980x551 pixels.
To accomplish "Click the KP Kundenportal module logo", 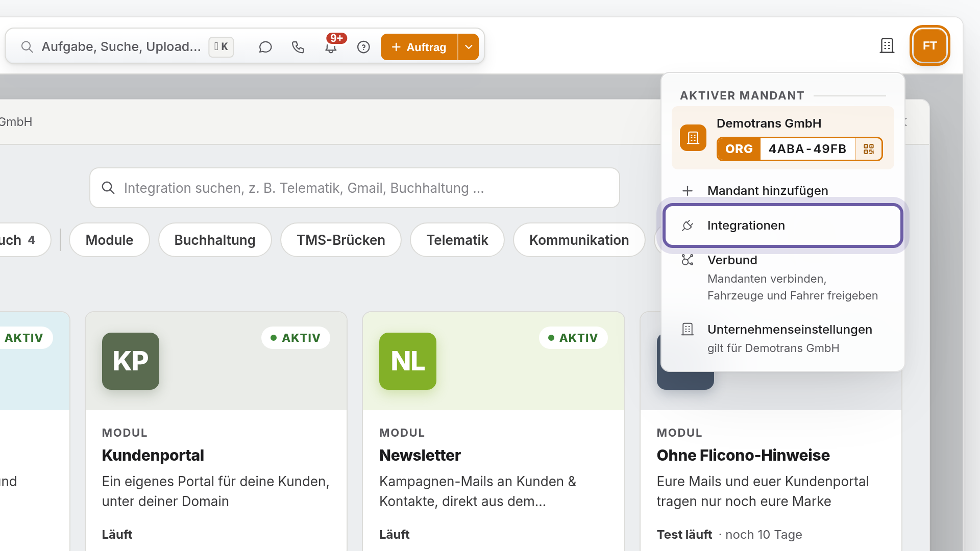I will point(131,361).
